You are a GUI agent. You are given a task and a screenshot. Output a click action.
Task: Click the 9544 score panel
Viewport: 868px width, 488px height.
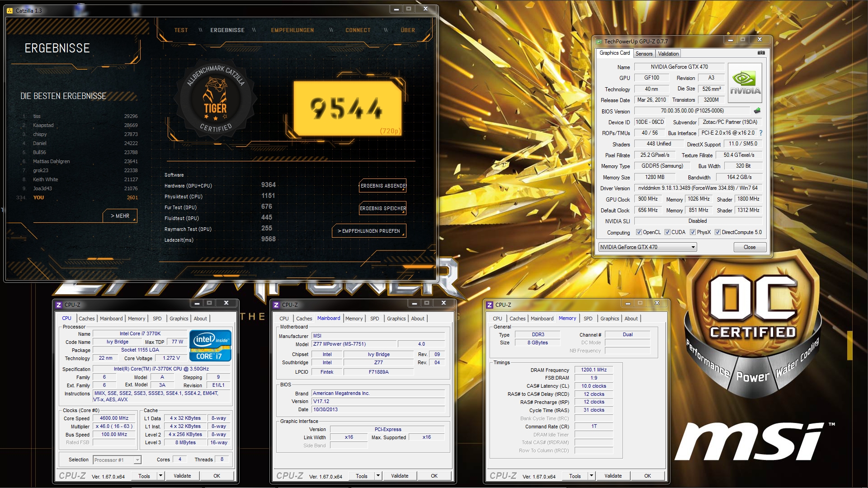point(348,108)
